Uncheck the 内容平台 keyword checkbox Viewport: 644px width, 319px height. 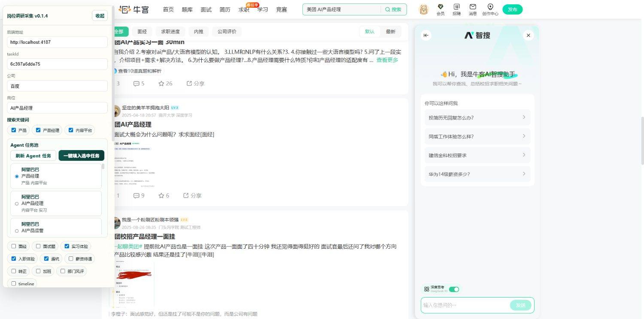(71, 130)
